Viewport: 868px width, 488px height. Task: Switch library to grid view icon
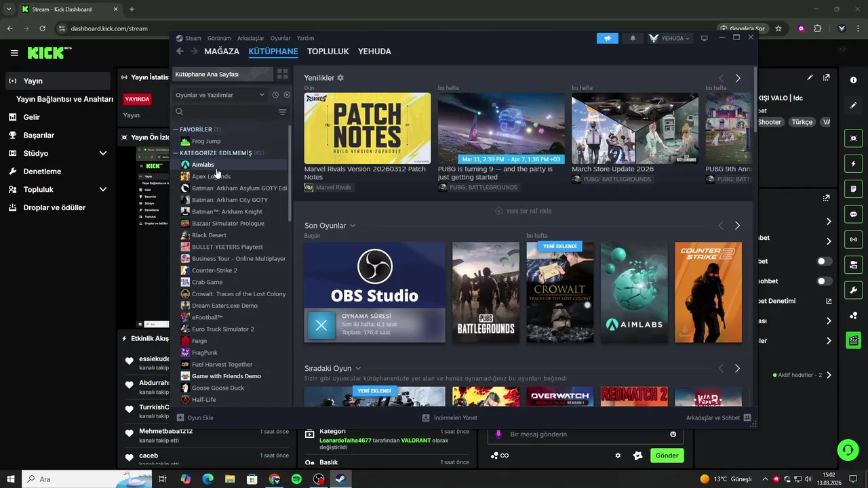pyautogui.click(x=283, y=74)
